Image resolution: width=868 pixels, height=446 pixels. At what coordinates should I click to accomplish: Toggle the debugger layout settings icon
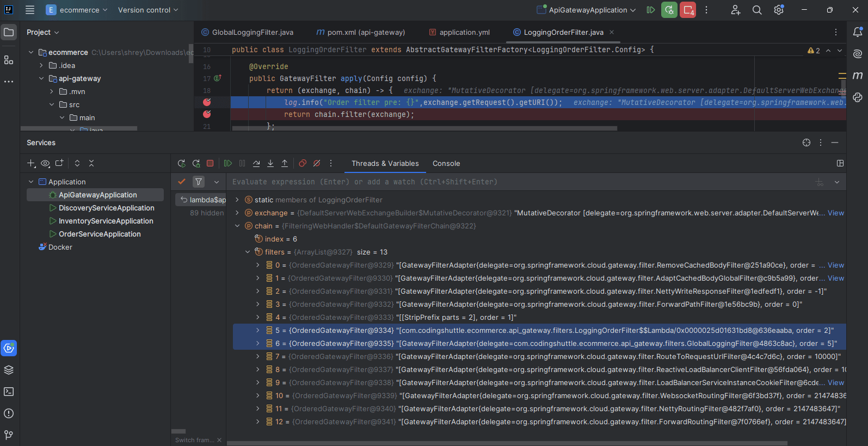click(x=840, y=163)
